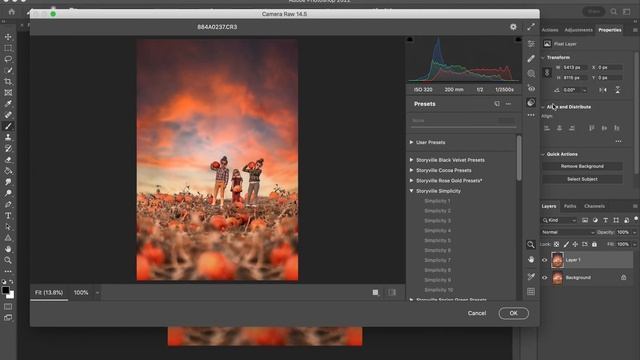Viewport: 640px width, 360px height.
Task: Select the Eyedropper tool in Photoshop toolbar
Action: (8, 104)
